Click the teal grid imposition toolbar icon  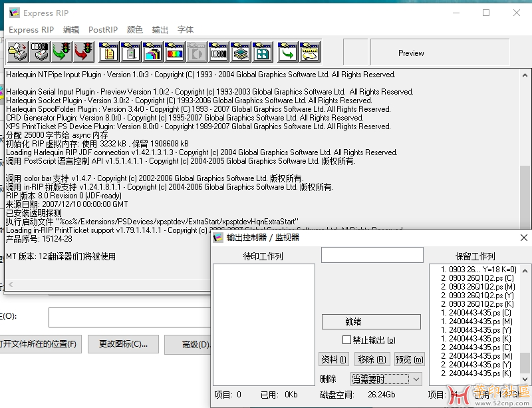pos(263,52)
